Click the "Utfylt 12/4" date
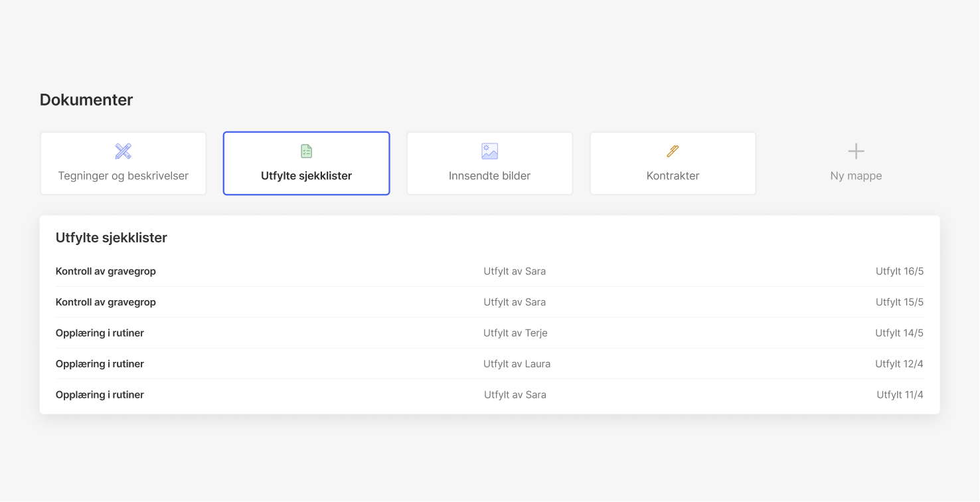This screenshot has width=980, height=502. pos(899,364)
